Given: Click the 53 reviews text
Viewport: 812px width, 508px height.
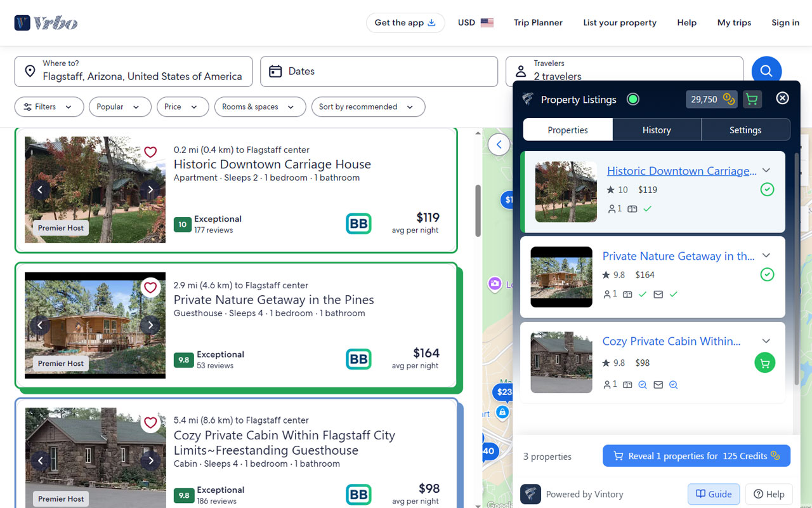Looking at the screenshot, I should (215, 366).
